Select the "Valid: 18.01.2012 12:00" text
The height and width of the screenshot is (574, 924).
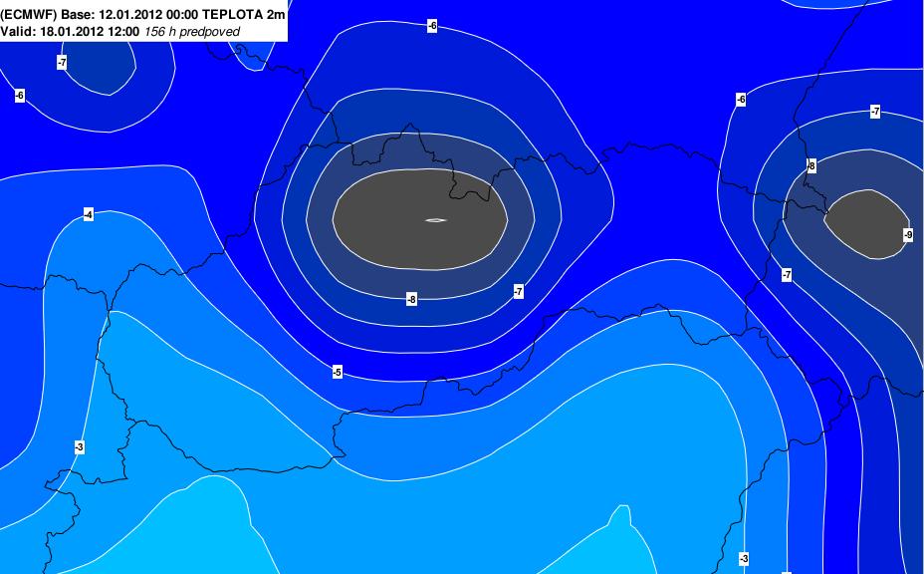point(71,31)
